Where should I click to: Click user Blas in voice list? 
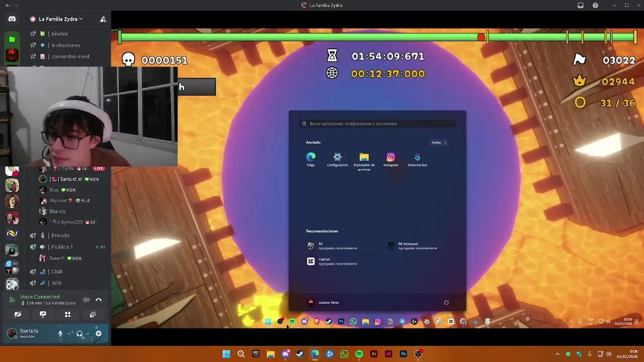click(x=54, y=190)
